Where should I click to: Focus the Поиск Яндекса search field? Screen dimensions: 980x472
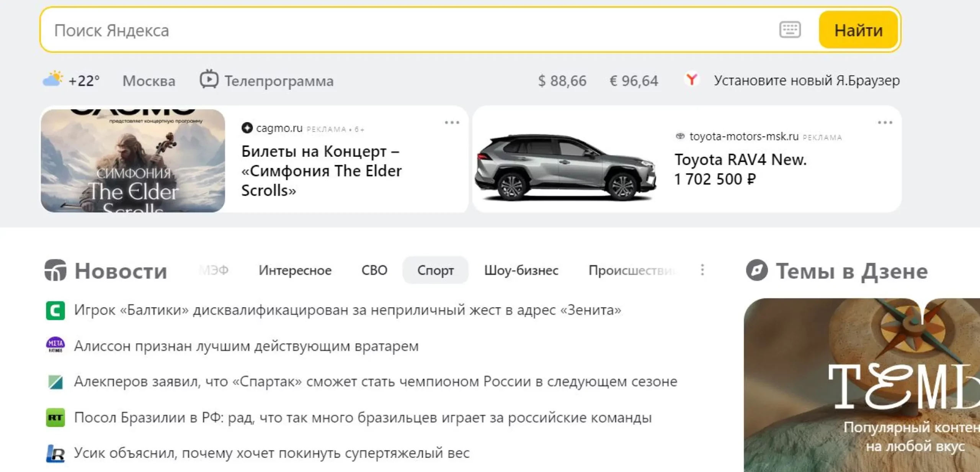tap(383, 30)
